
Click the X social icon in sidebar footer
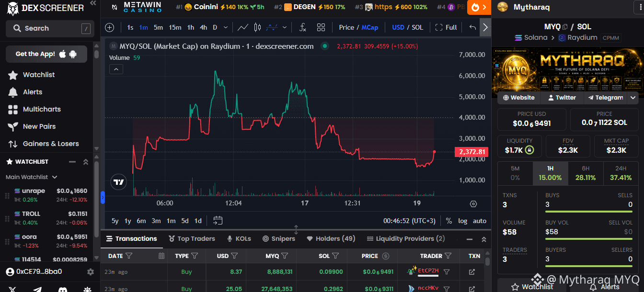pos(13,290)
